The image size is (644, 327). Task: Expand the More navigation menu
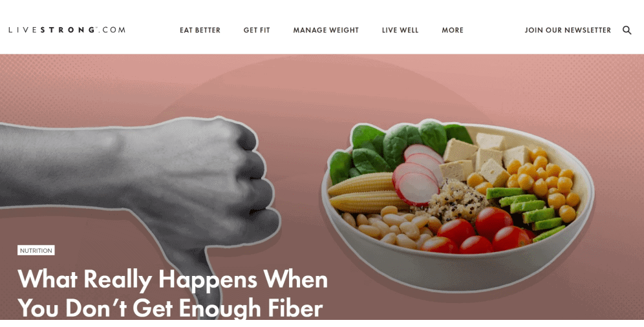(453, 30)
